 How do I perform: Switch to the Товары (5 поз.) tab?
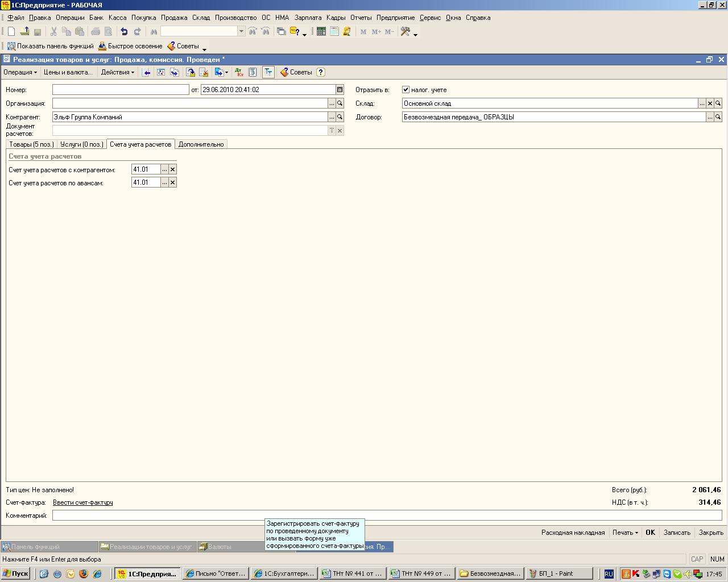tap(32, 144)
